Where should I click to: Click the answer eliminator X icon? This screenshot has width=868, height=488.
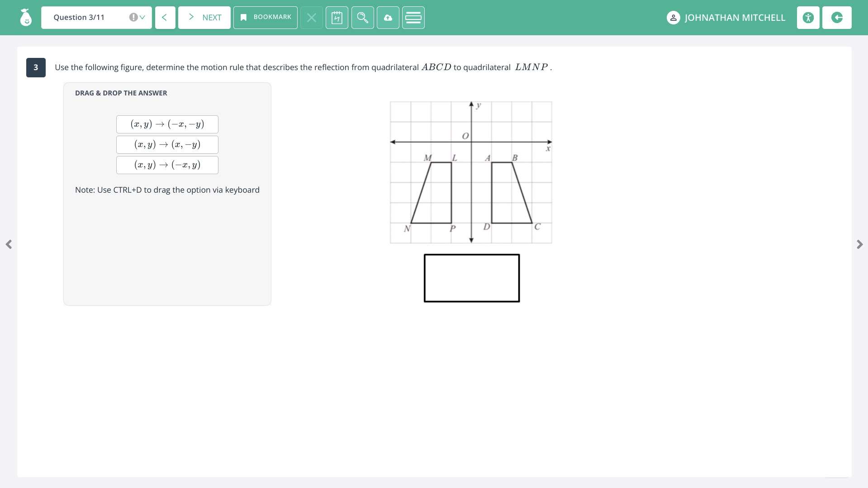(x=312, y=18)
